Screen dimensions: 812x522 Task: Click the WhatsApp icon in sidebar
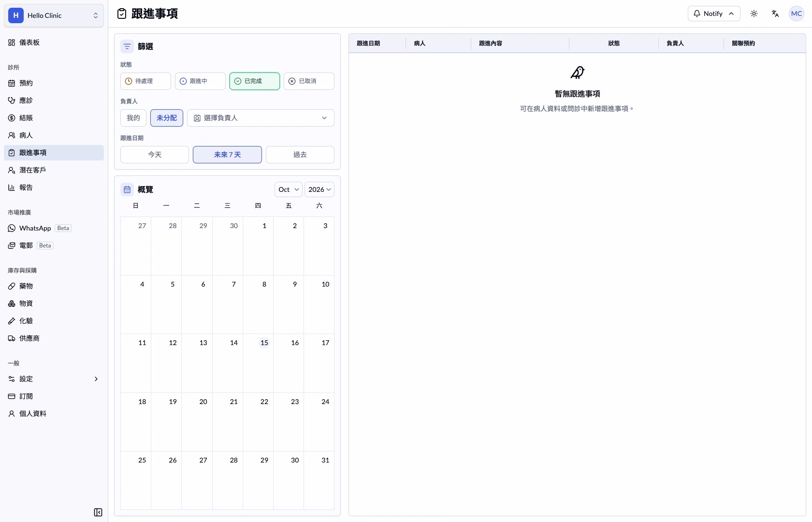point(12,228)
